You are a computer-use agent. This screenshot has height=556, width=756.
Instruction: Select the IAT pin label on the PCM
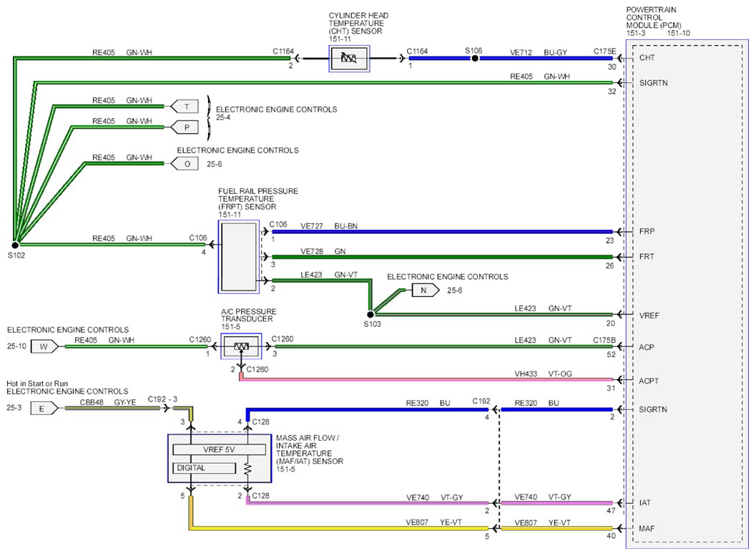[644, 503]
